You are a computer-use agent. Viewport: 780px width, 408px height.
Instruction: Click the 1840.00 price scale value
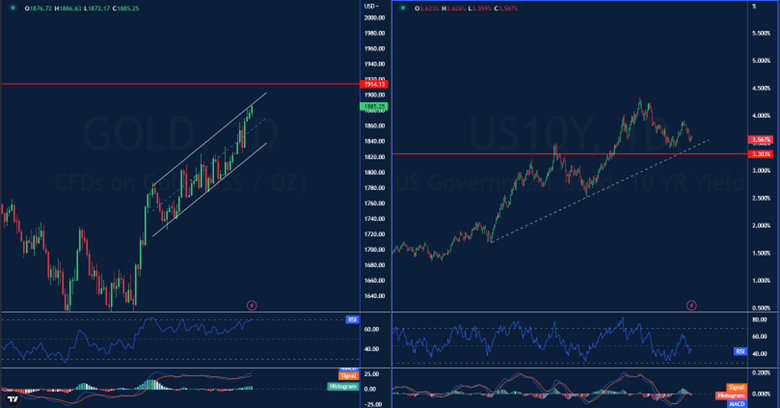375,141
